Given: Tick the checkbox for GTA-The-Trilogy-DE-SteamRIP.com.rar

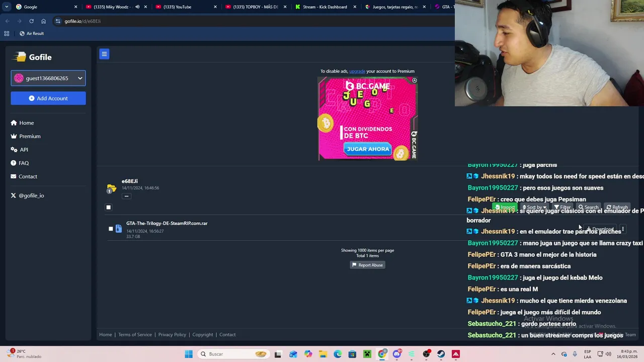Looking at the screenshot, I should click(x=111, y=229).
